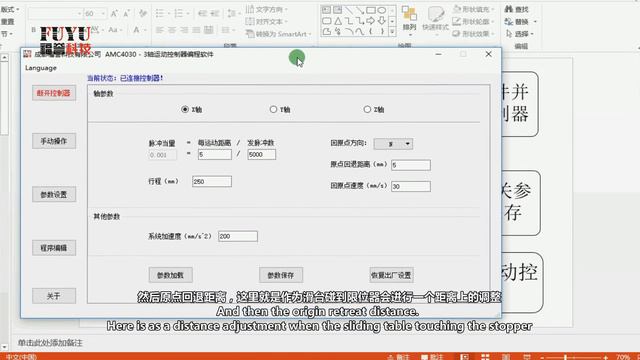
Task: Click the 70% zoom level in status bar
Action: point(623,357)
